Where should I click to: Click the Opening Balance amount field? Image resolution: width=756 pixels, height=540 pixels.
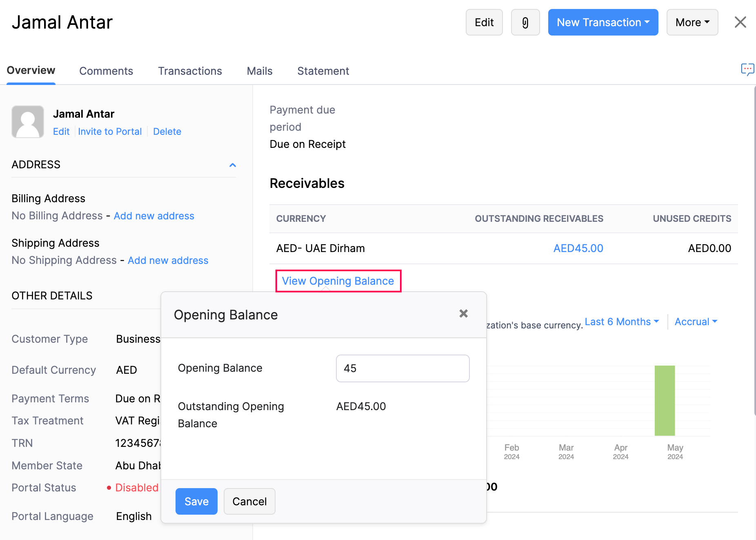click(402, 368)
